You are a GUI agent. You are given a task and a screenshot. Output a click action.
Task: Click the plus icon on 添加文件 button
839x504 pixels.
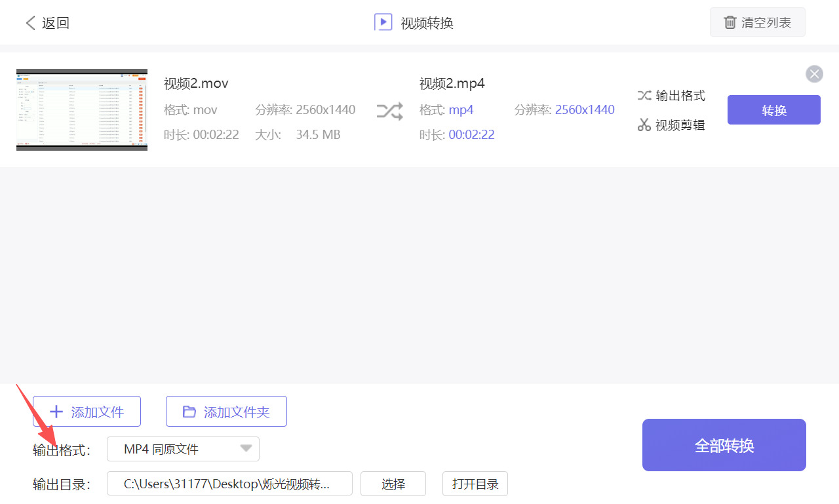pos(56,411)
